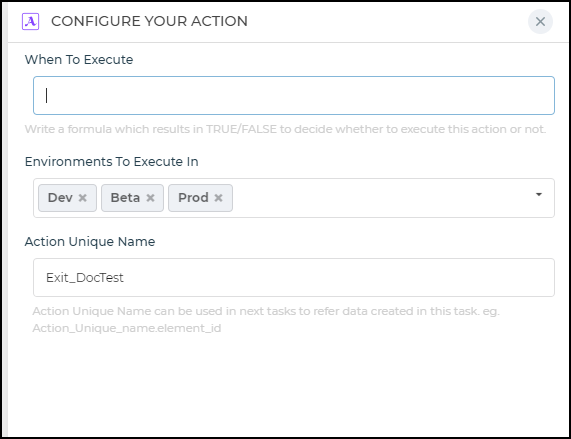Viewport: 571px width, 439px height.
Task: Open the environments multi-select empty area
Action: [x=382, y=198]
